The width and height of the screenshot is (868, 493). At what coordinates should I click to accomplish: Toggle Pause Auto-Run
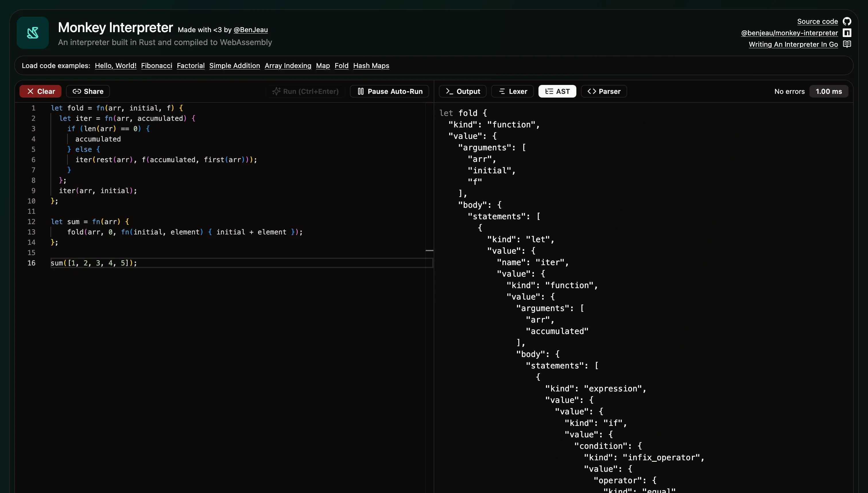389,92
